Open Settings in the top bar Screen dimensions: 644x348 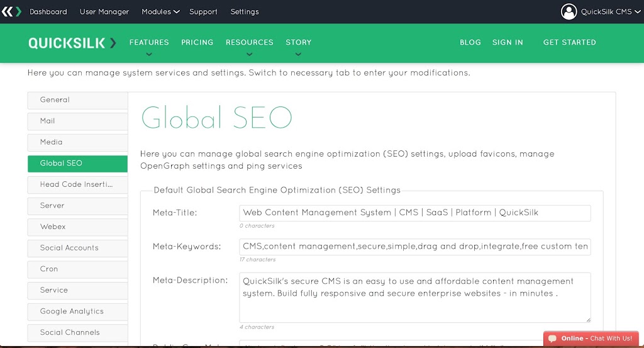tap(245, 11)
